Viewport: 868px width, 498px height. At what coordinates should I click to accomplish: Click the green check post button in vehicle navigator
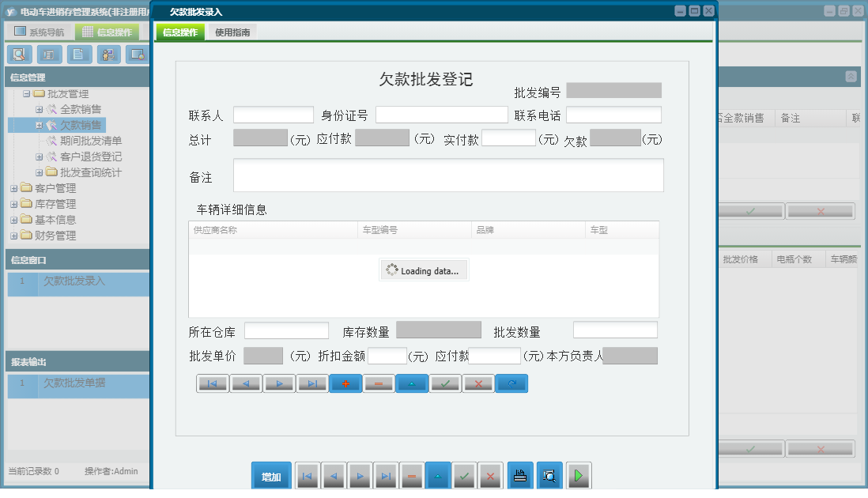coord(445,383)
